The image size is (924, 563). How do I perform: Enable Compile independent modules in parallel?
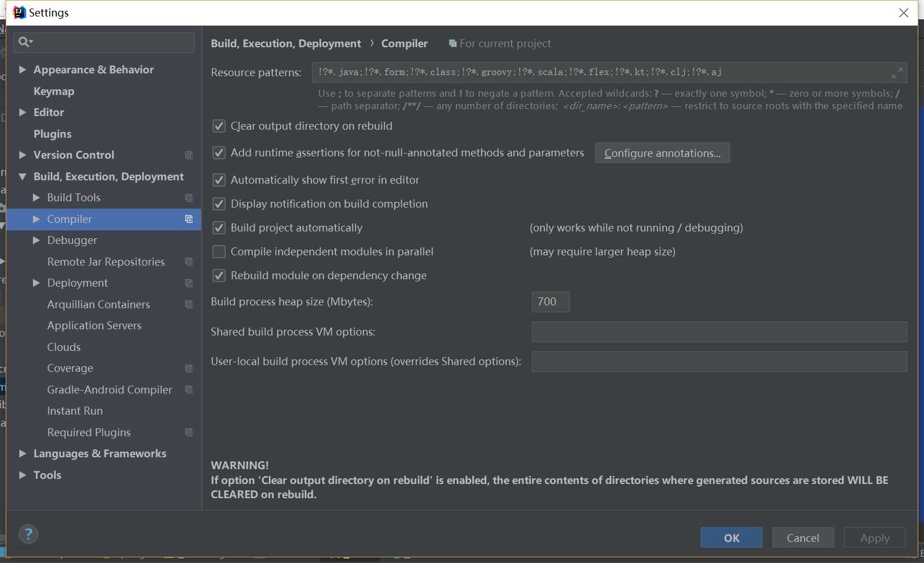click(x=219, y=252)
